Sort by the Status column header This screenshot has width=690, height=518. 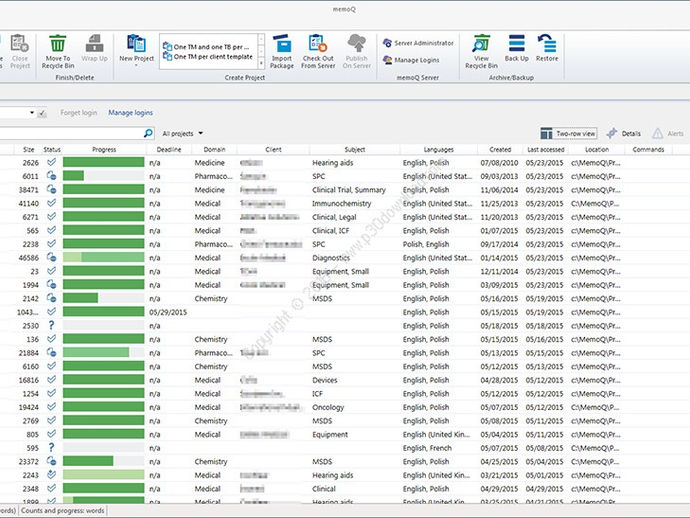coord(52,150)
